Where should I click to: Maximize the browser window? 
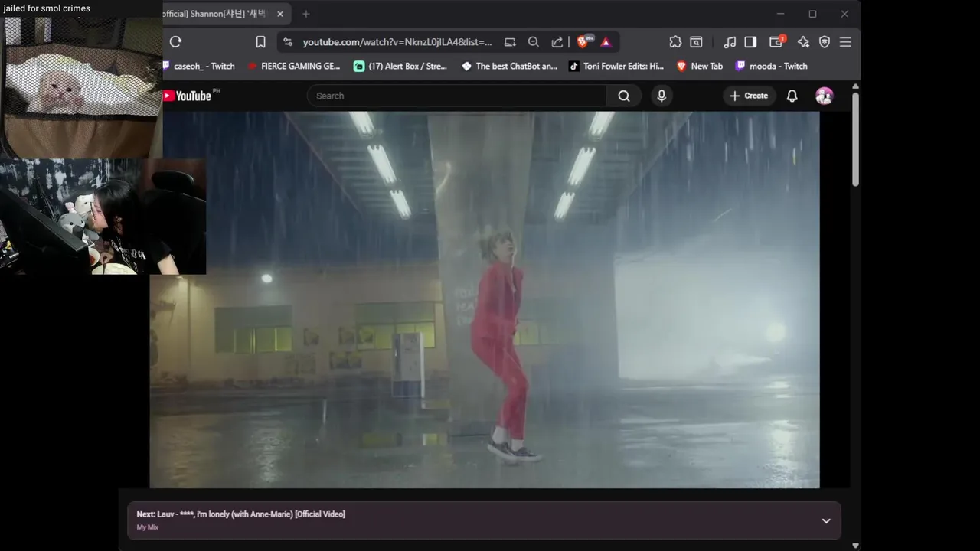(812, 14)
